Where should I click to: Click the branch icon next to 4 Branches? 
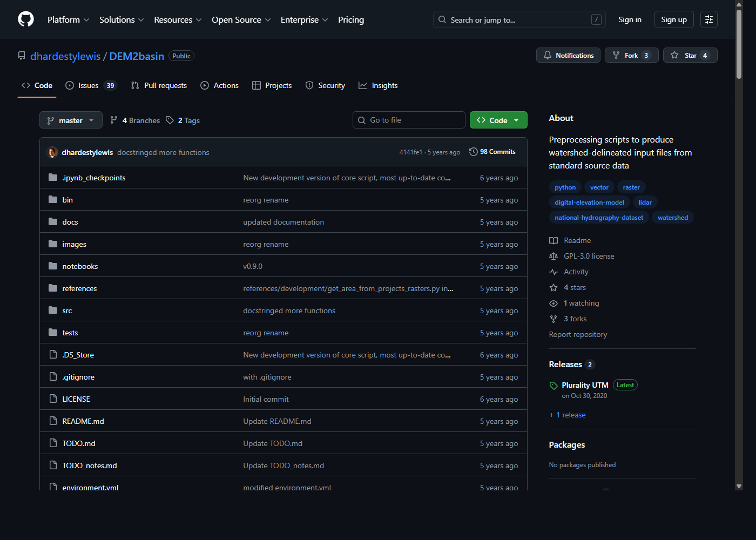pyautogui.click(x=113, y=120)
